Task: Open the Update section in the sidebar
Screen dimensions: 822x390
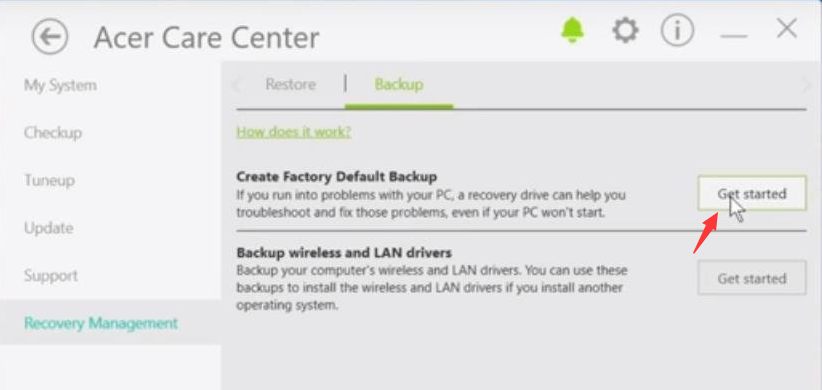Action: (49, 228)
